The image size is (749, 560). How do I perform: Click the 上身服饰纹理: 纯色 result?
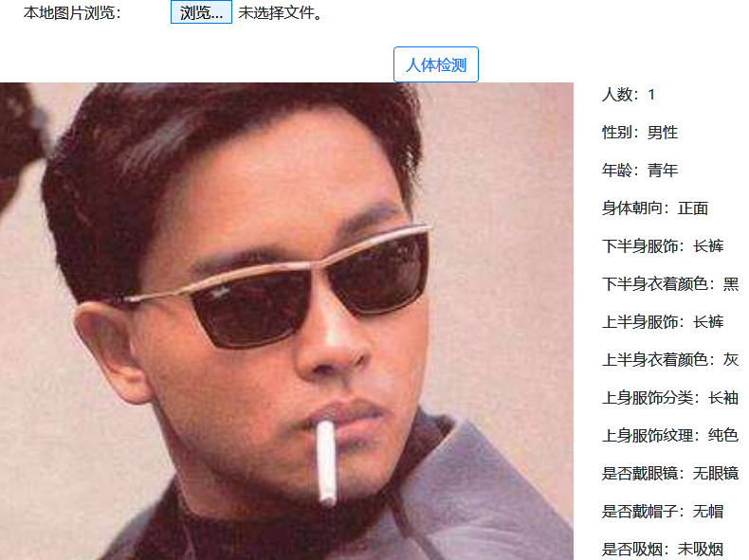tap(670, 436)
